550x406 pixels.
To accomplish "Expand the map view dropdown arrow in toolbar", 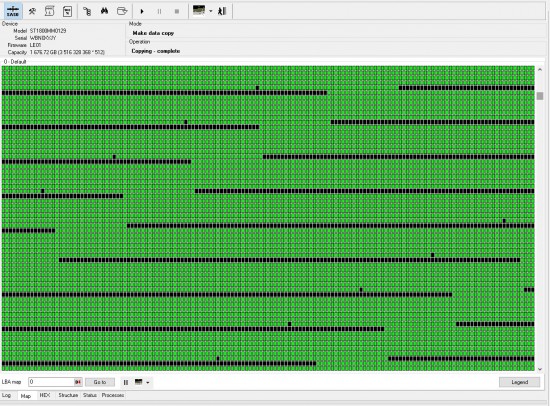I will (x=210, y=11).
